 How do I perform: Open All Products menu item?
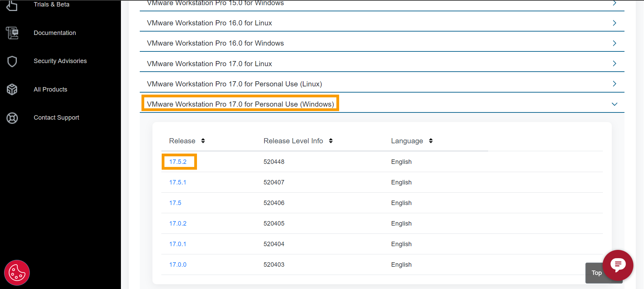pos(50,89)
